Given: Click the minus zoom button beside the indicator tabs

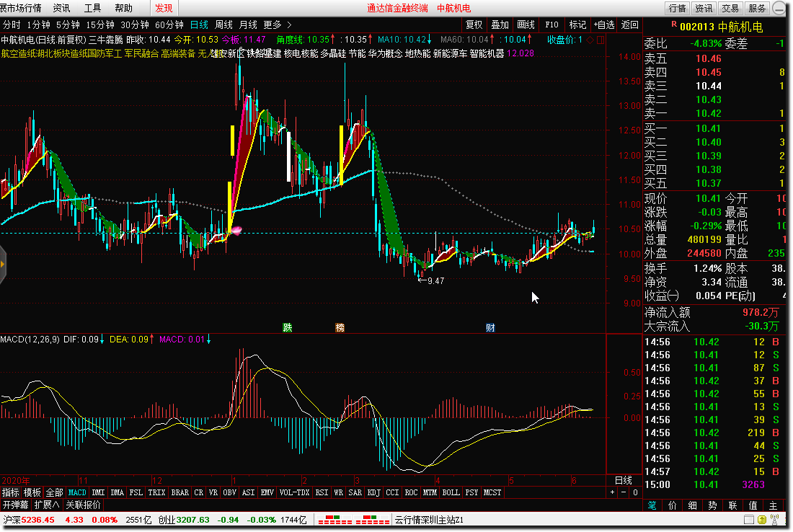Looking at the screenshot, I should 624,492.
